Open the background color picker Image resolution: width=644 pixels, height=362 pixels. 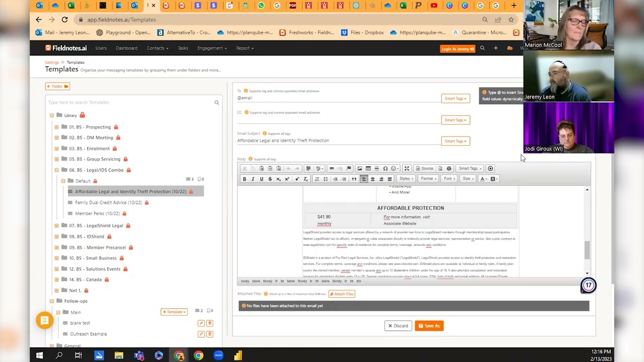(494, 179)
